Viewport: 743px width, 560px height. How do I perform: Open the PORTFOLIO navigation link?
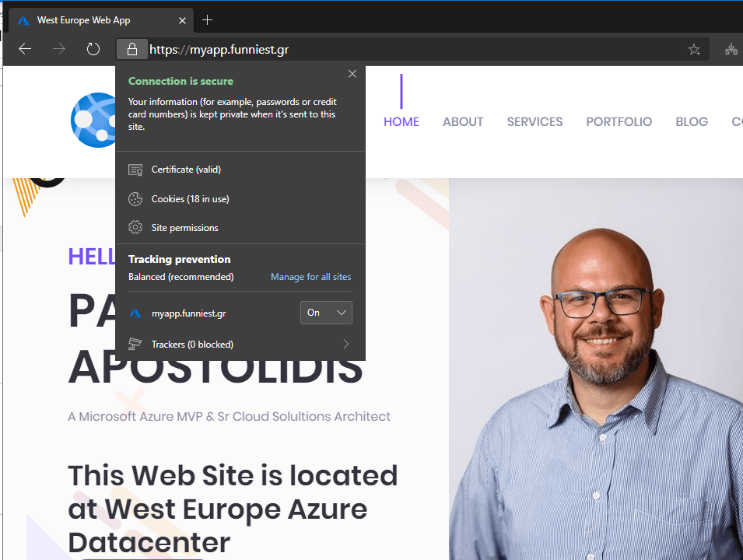pyautogui.click(x=619, y=122)
